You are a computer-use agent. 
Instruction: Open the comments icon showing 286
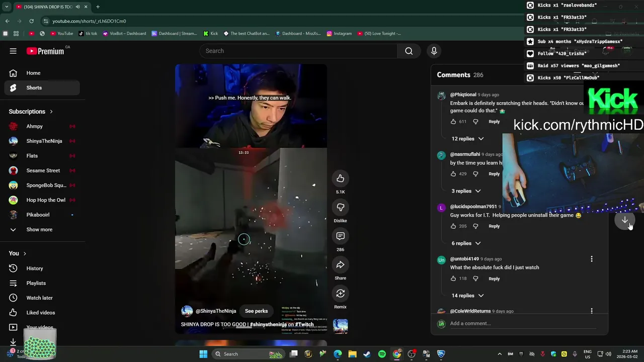pyautogui.click(x=340, y=236)
